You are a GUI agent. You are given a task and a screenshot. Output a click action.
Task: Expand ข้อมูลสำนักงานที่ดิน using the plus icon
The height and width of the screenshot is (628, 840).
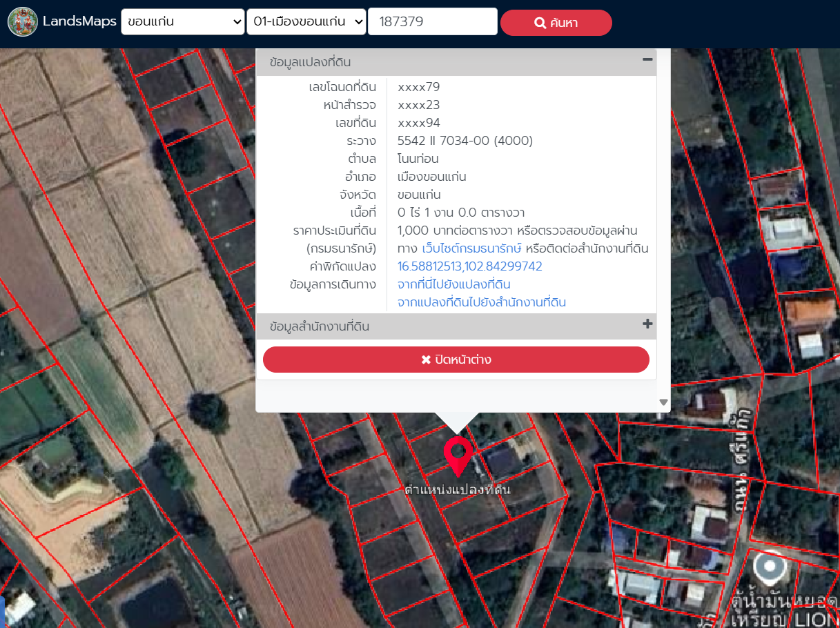tap(647, 324)
